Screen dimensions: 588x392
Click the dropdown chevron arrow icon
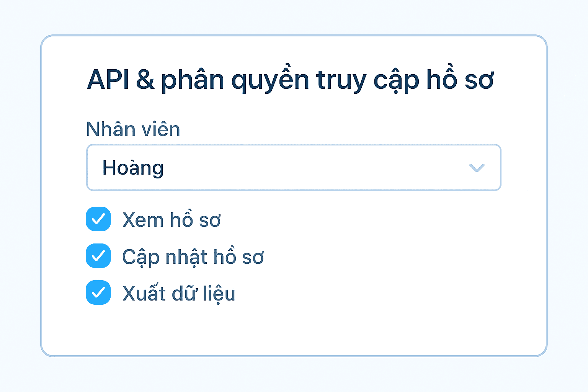point(477,168)
